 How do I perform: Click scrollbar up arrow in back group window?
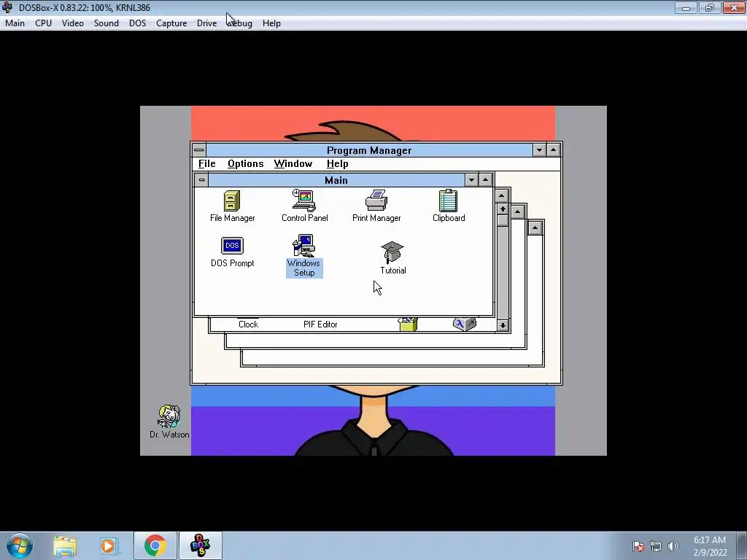pyautogui.click(x=503, y=209)
